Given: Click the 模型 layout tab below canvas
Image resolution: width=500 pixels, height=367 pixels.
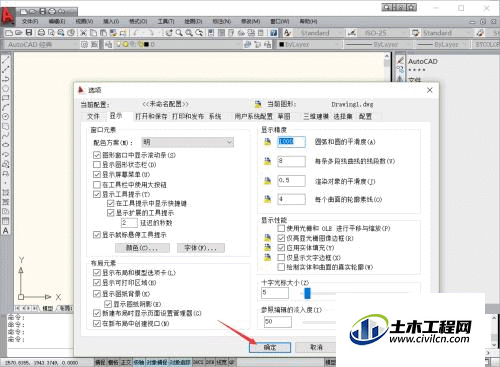Looking at the screenshot, I should [x=48, y=308].
